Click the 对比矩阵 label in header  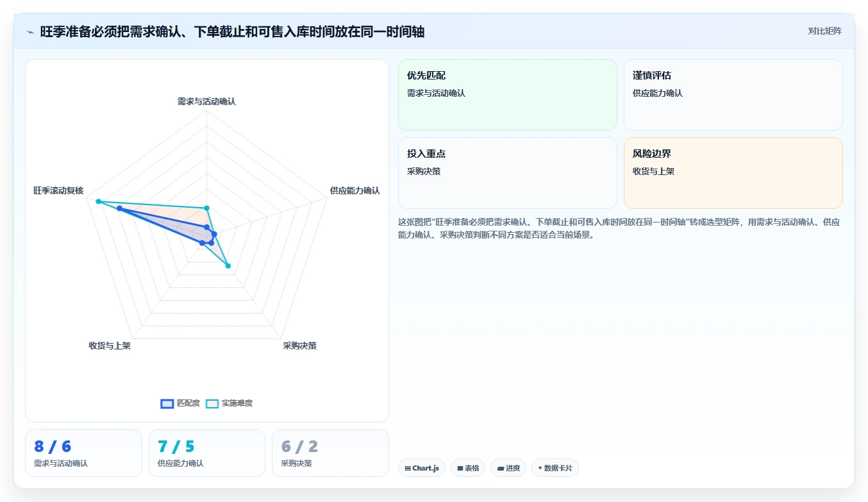[824, 31]
